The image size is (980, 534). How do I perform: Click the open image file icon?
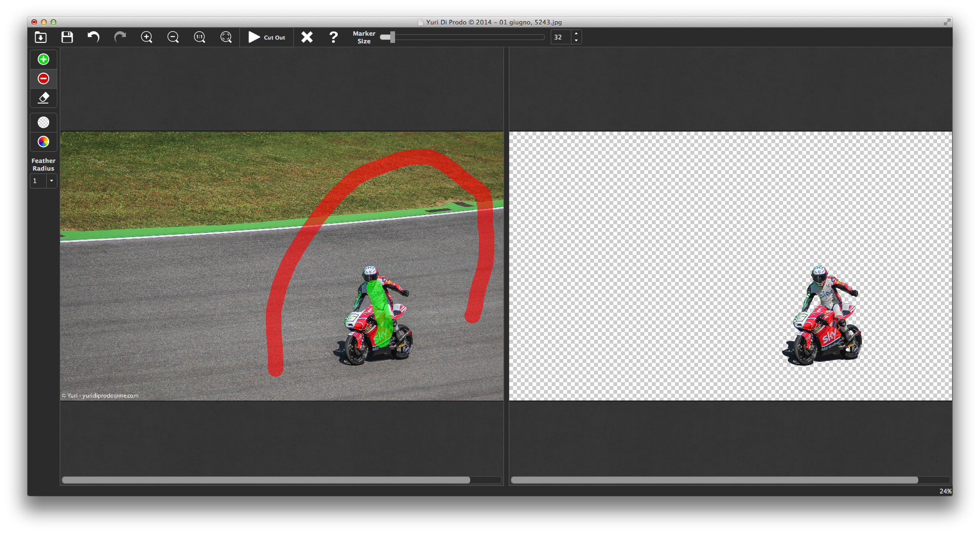(x=41, y=37)
